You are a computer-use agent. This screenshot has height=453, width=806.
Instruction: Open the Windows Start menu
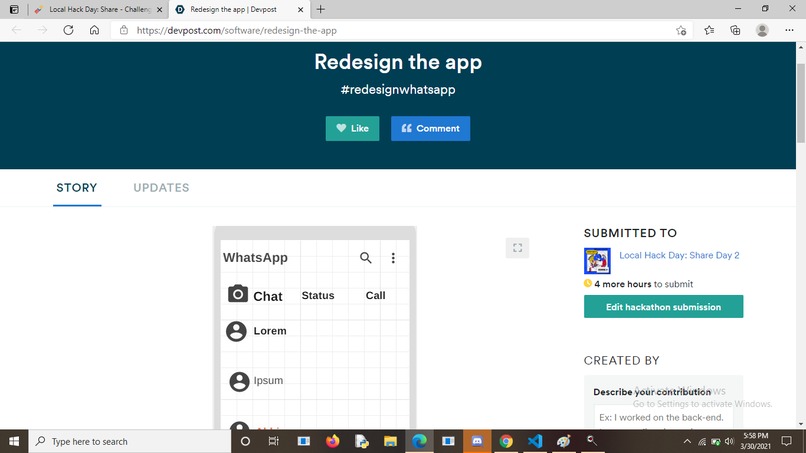pyautogui.click(x=14, y=441)
